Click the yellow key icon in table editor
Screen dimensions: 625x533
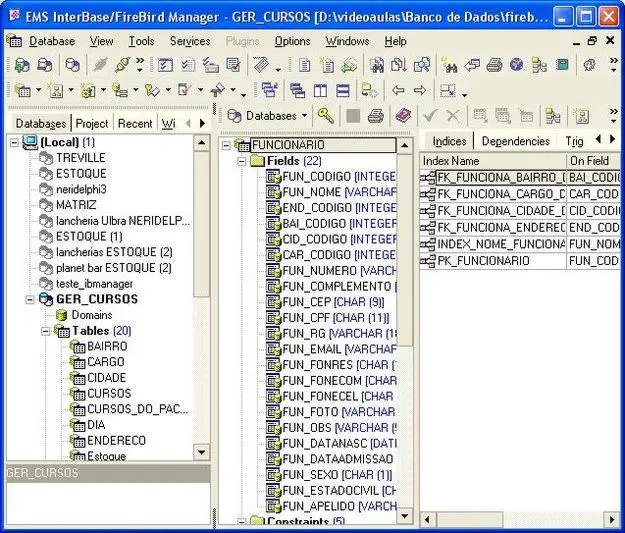pos(326,116)
